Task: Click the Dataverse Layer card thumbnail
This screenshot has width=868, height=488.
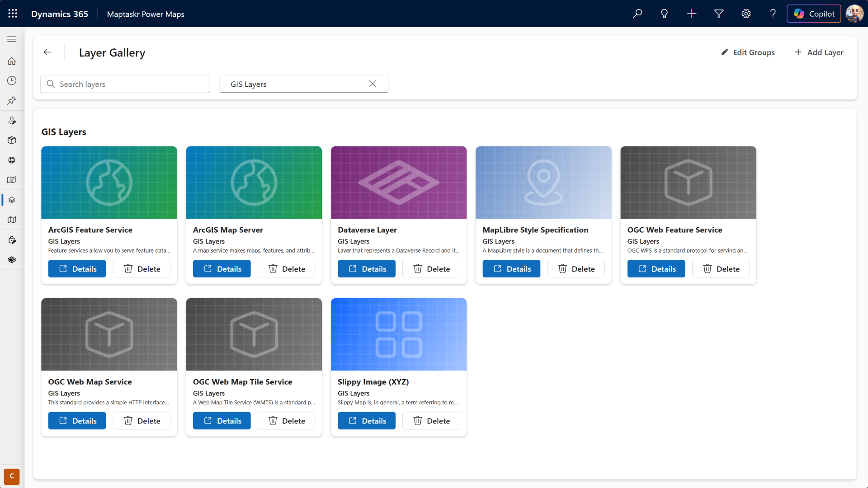Action: [398, 183]
